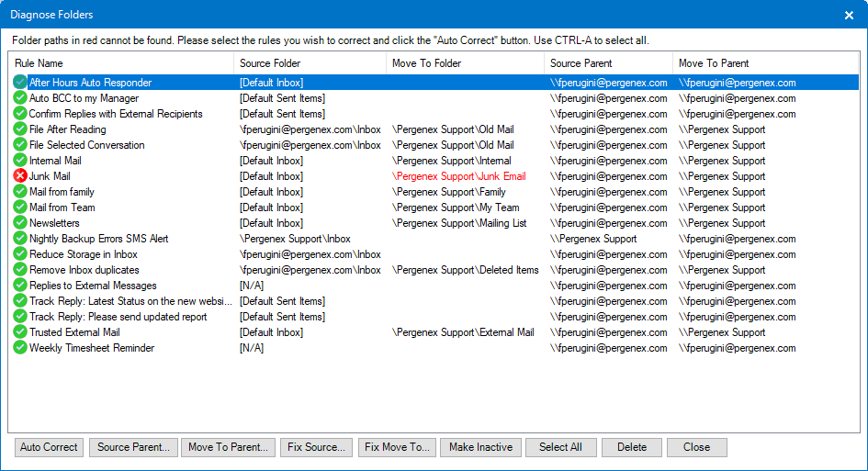
Task: Sort by the Rule Name column header
Action: 120,63
